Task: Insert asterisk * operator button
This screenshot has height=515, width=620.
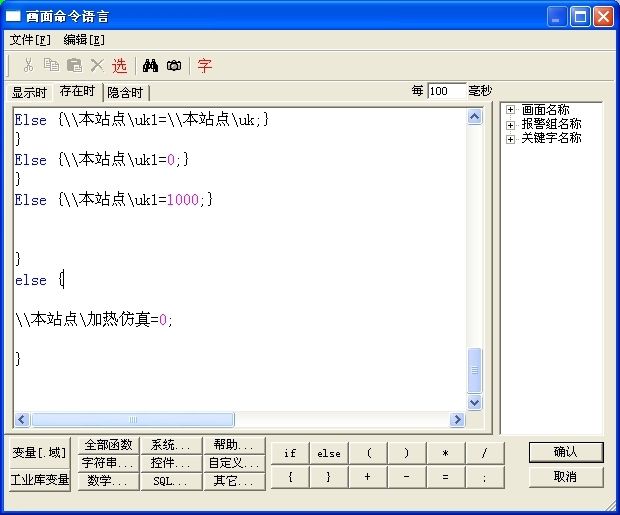Action: [446, 453]
